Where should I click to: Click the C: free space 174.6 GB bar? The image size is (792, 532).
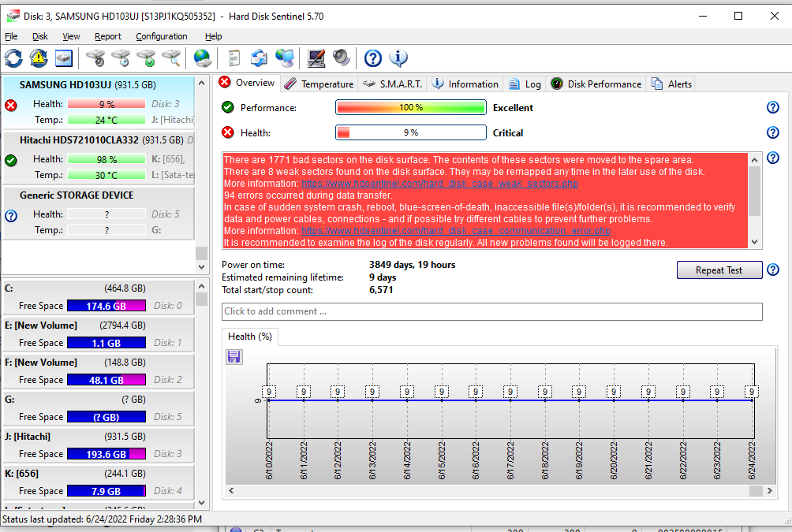(106, 306)
